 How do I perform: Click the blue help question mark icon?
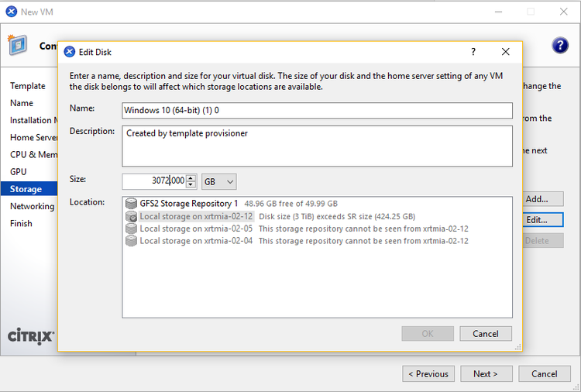(x=560, y=46)
